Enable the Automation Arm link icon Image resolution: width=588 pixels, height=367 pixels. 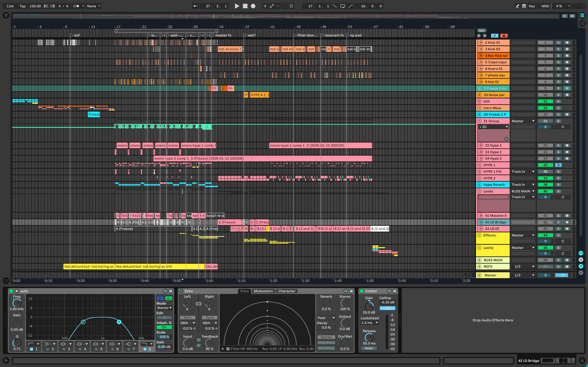pyautogui.click(x=272, y=6)
